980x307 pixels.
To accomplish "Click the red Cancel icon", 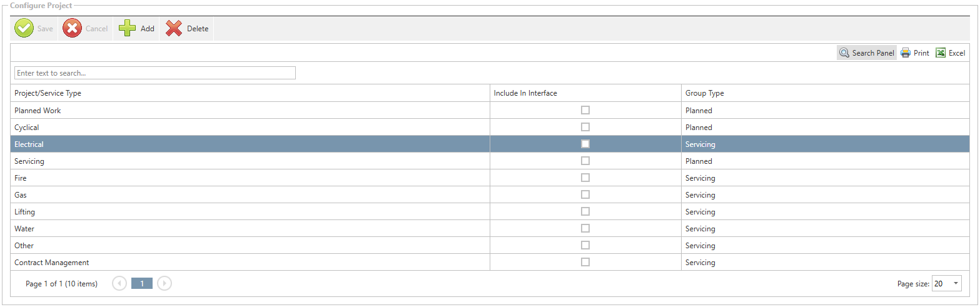I will tap(73, 29).
